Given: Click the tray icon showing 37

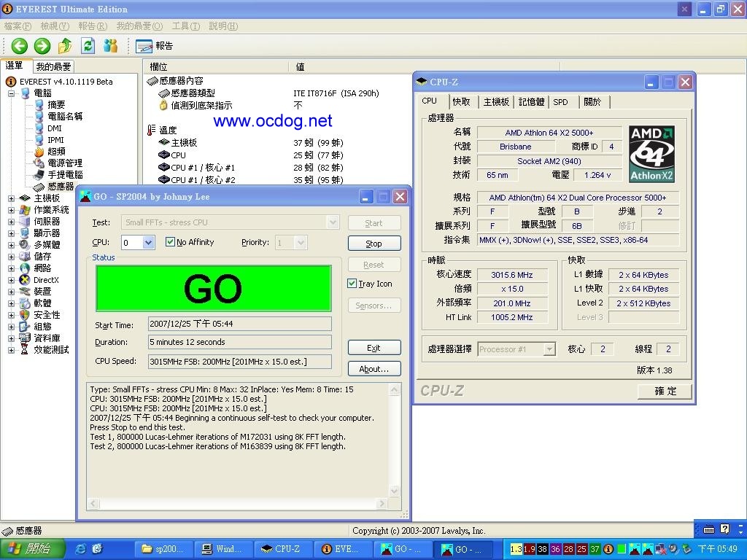Looking at the screenshot, I should [x=595, y=549].
